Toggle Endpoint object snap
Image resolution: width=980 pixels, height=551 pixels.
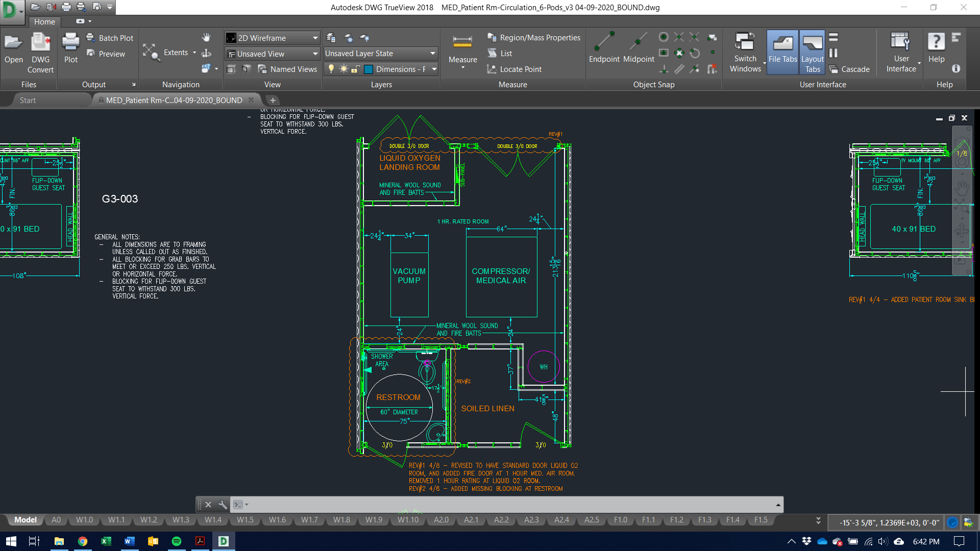click(x=604, y=48)
